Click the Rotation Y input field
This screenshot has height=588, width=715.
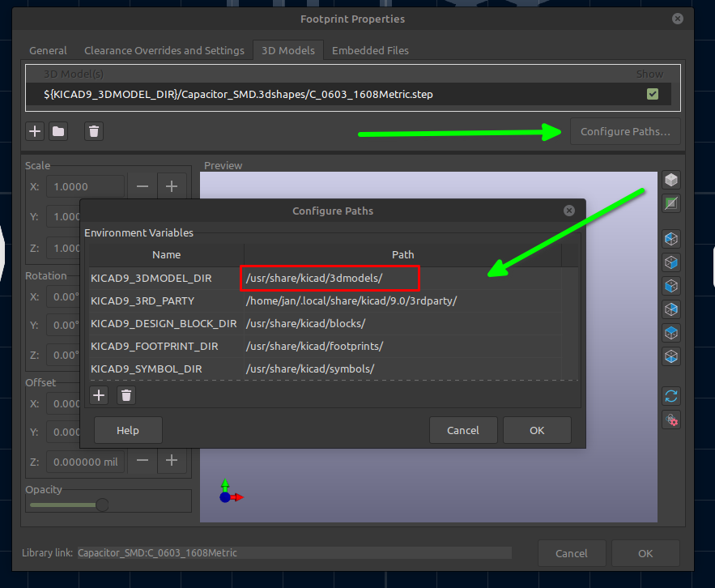click(63, 326)
